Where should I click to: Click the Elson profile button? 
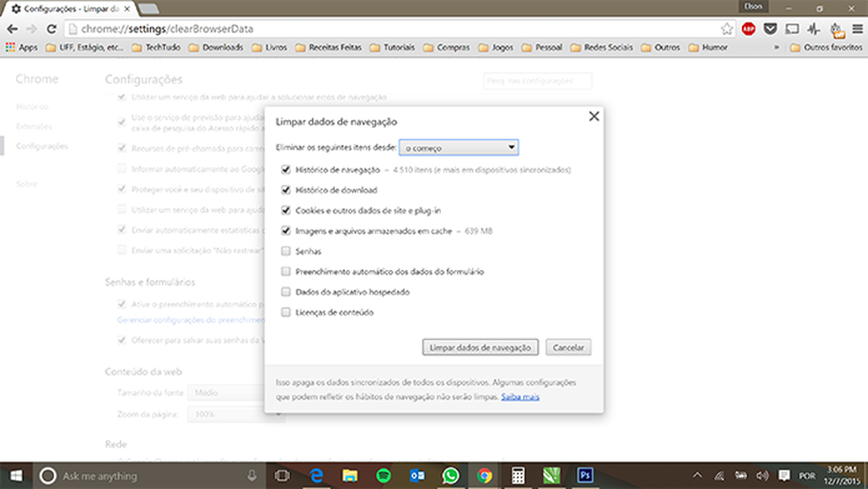[753, 7]
